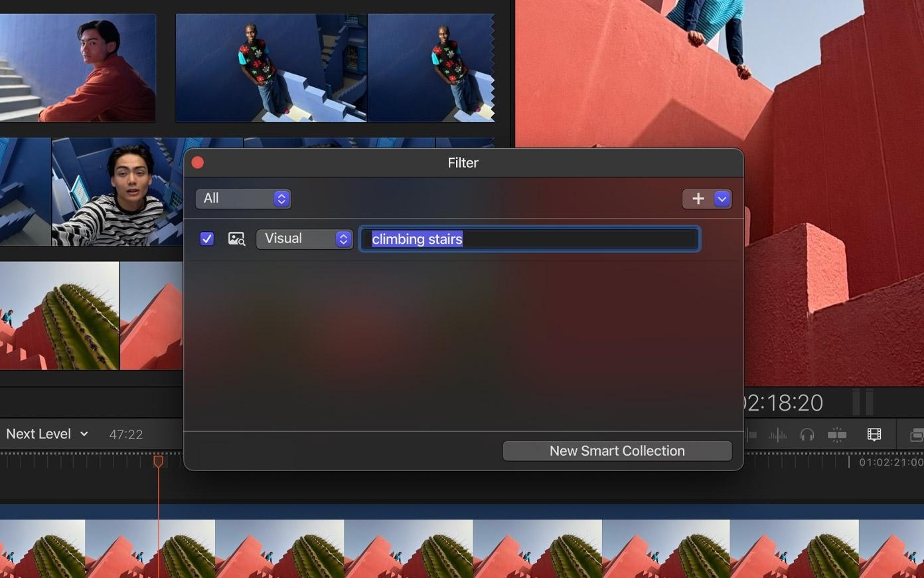Open clip appearance filmstrip icon

pos(874,434)
